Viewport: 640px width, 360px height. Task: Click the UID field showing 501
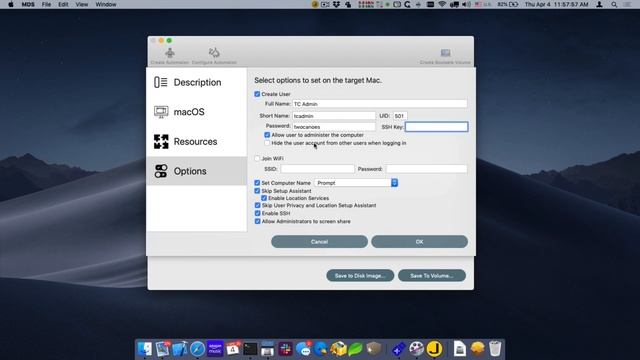click(400, 116)
